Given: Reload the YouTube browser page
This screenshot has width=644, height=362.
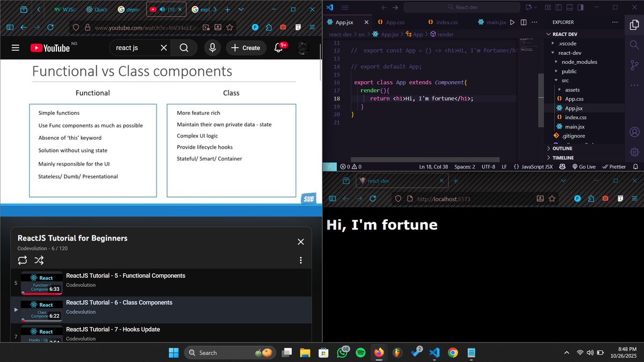Looking at the screenshot, I should 50,27.
